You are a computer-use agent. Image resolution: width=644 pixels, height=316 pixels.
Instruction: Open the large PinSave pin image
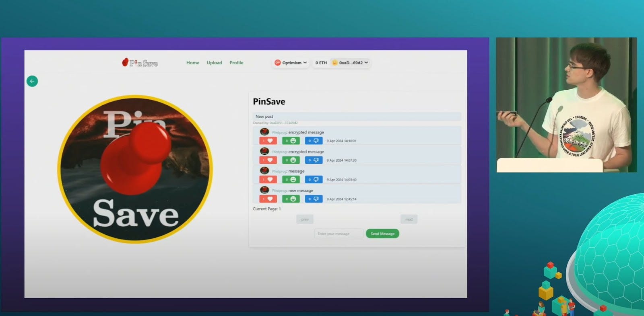point(135,169)
